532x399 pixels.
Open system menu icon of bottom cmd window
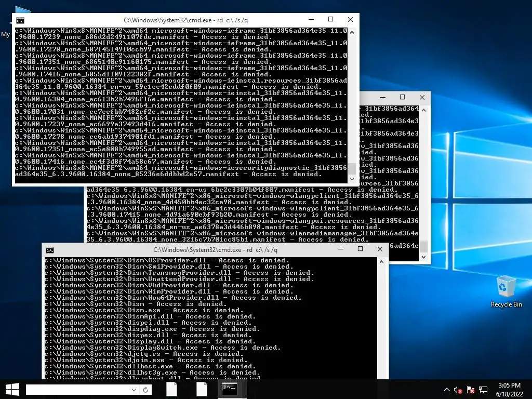coord(50,250)
